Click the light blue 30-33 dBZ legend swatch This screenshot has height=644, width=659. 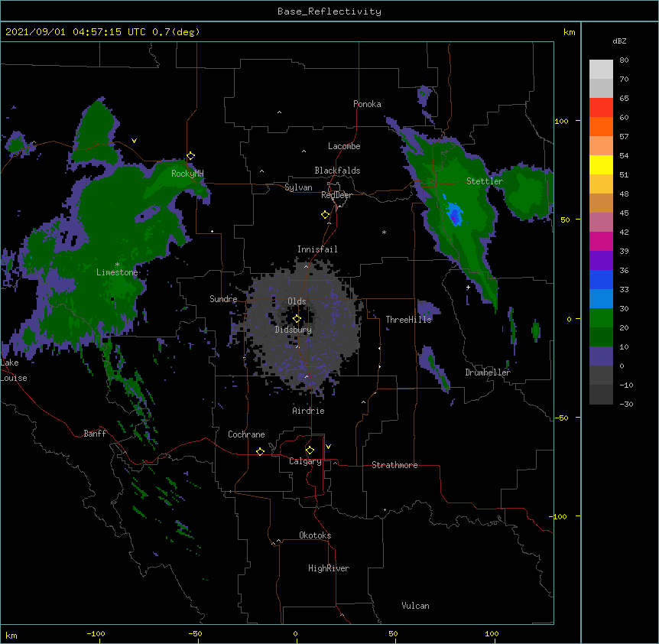click(x=601, y=299)
